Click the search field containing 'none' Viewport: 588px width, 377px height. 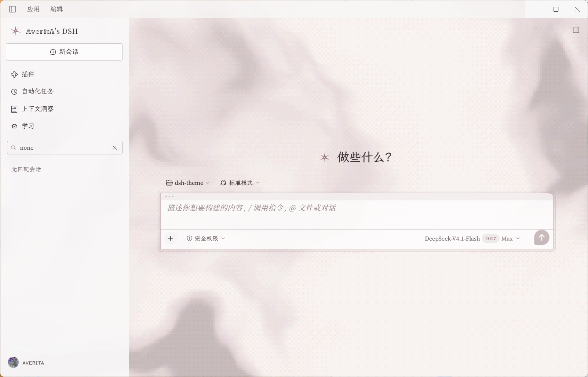click(65, 147)
